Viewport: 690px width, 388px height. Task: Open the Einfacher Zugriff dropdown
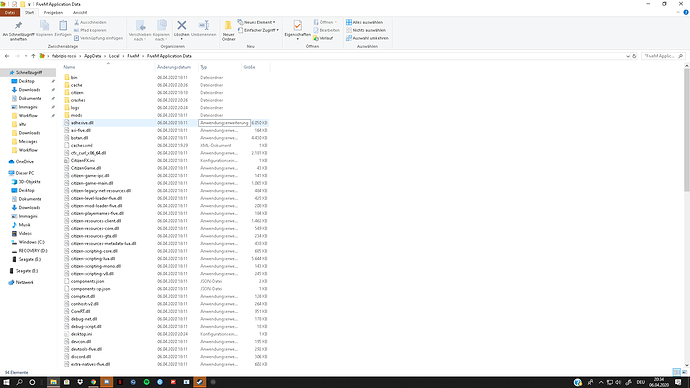258,30
